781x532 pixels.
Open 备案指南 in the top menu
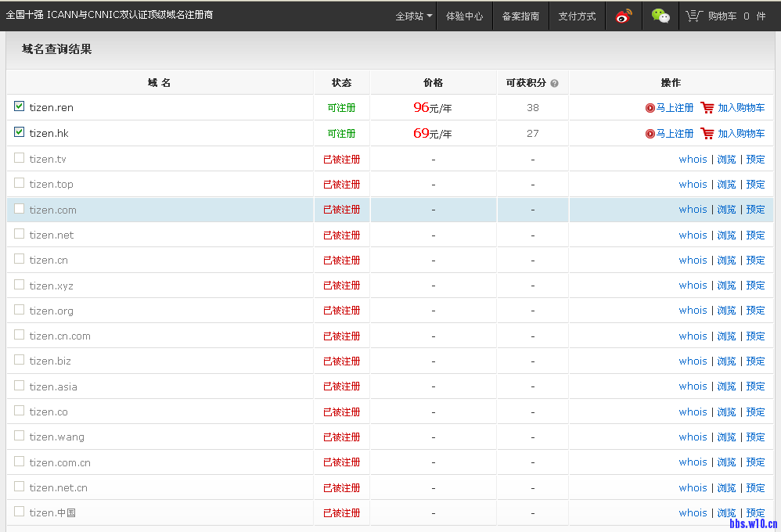520,16
